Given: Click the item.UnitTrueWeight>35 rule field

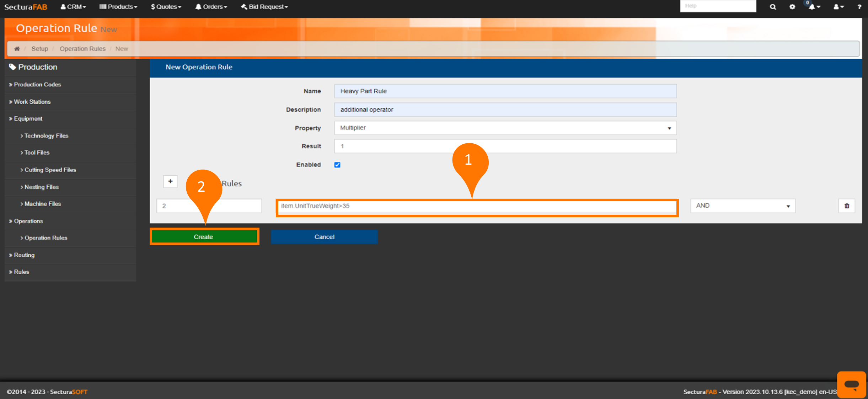Looking at the screenshot, I should pyautogui.click(x=476, y=206).
